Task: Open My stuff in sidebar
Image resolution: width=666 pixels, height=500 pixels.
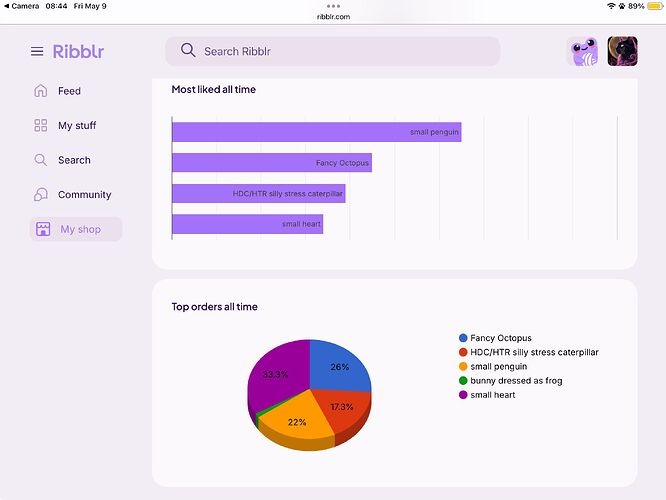Action: click(x=77, y=126)
